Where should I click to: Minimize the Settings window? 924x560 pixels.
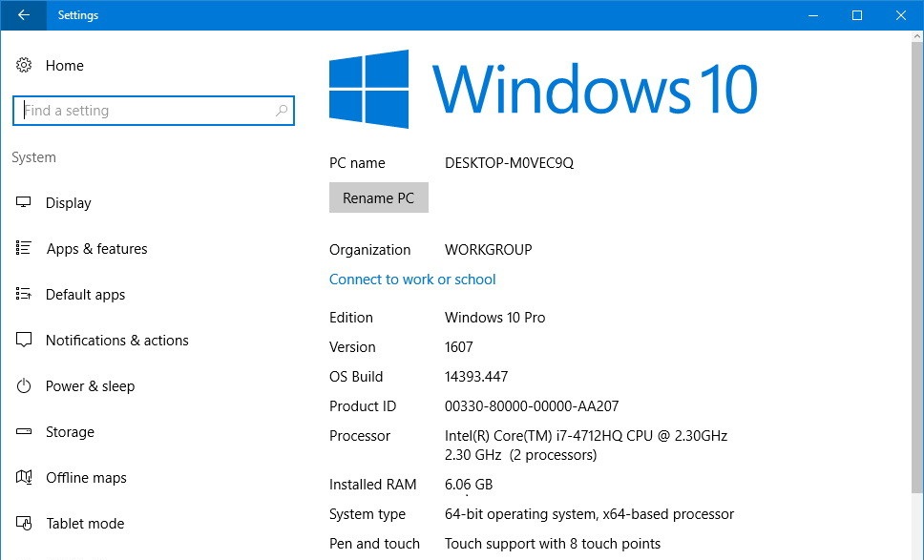pos(812,15)
